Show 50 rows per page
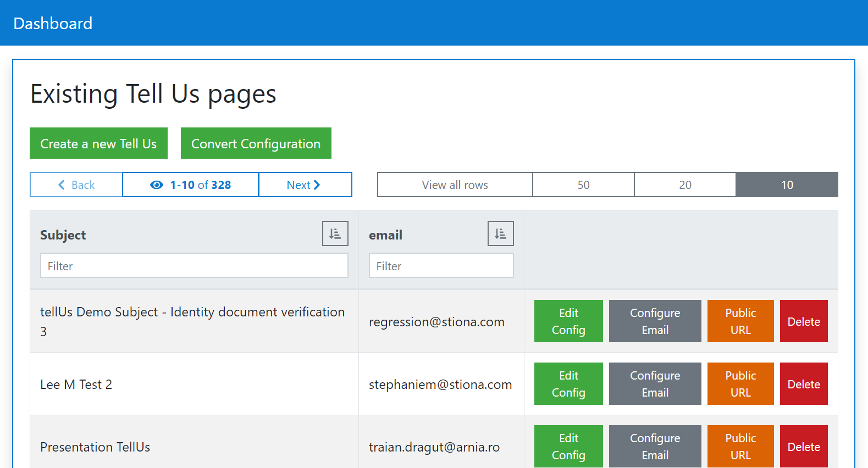 coord(583,185)
